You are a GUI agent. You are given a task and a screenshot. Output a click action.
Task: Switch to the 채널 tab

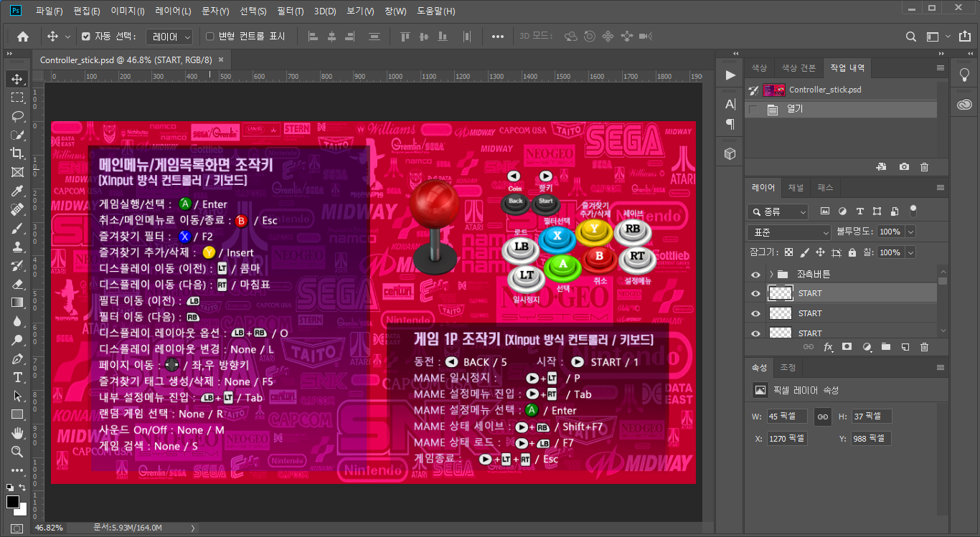tap(796, 188)
